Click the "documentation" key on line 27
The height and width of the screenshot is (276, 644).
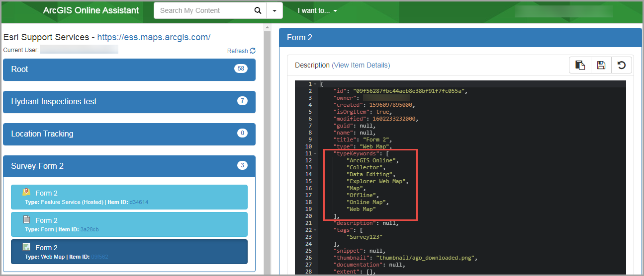point(358,265)
